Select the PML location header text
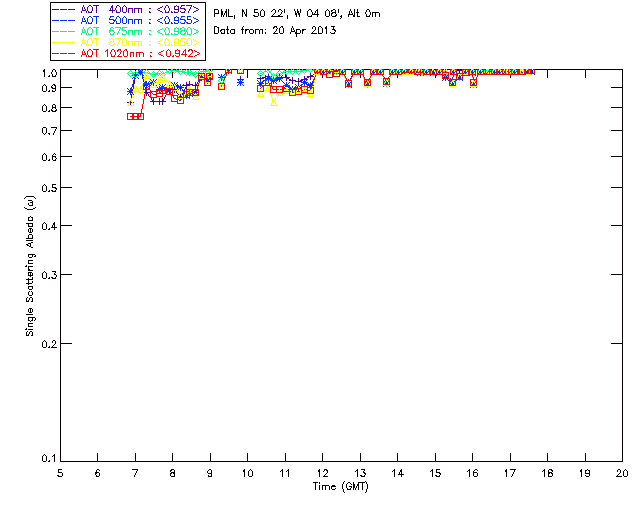The height and width of the screenshot is (512, 640). [x=297, y=14]
